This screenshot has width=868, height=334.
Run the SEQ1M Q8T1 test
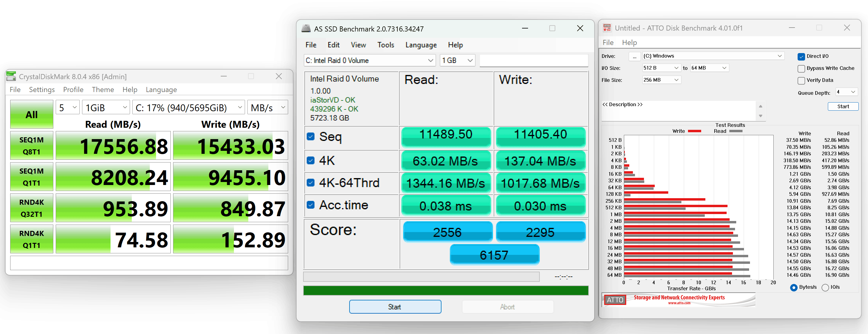coord(32,145)
